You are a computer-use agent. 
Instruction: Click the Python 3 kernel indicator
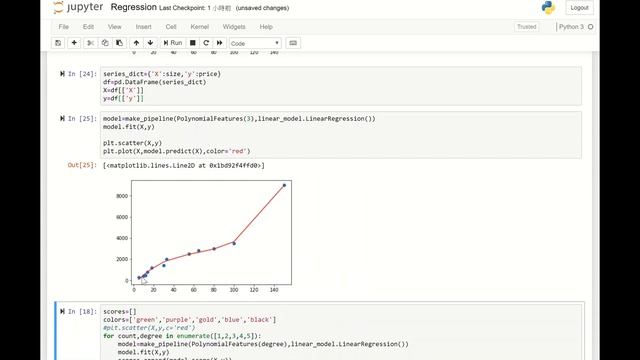point(571,27)
